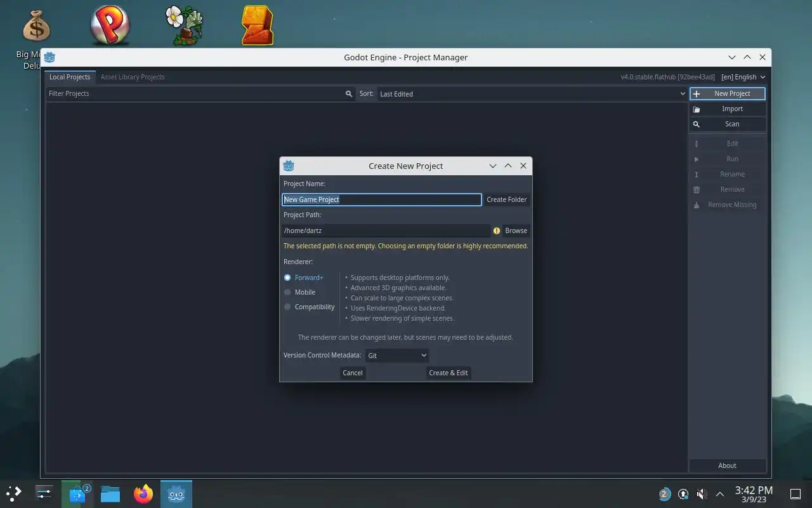The width and height of the screenshot is (812, 508).
Task: Click the notifications tray icon showing 2
Action: (664, 494)
